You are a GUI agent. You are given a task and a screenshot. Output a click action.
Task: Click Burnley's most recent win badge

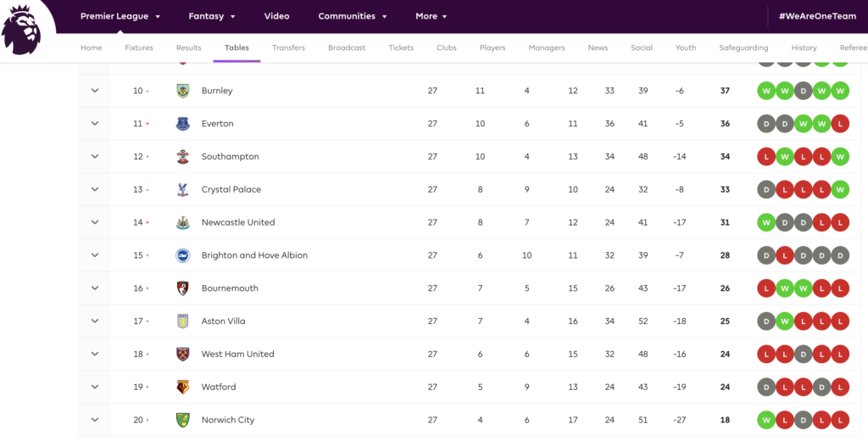click(840, 91)
